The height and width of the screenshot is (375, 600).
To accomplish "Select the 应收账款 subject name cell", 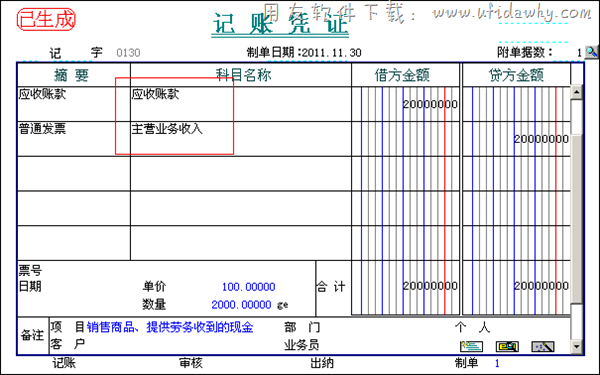I will (x=241, y=104).
